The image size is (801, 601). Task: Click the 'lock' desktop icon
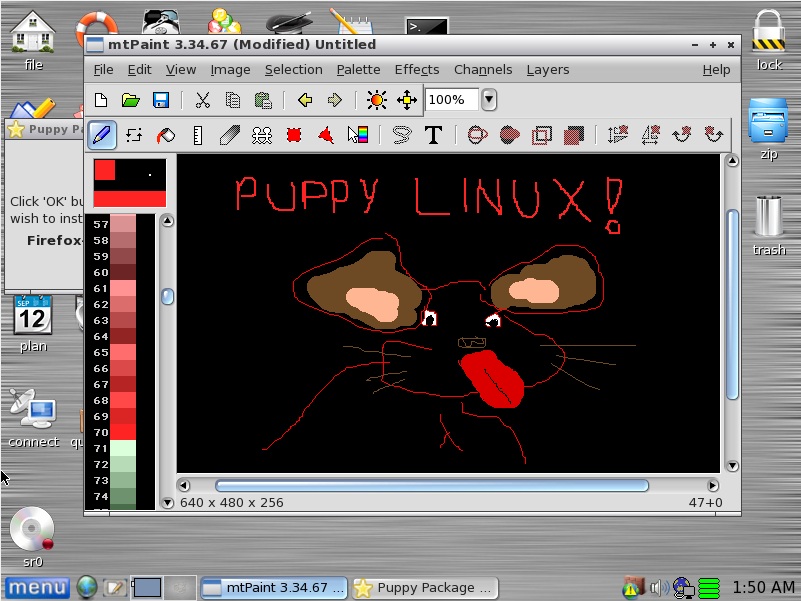point(769,41)
